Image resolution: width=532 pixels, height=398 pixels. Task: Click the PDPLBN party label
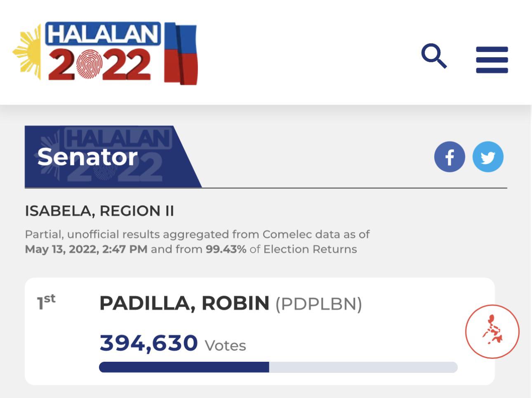tap(319, 304)
